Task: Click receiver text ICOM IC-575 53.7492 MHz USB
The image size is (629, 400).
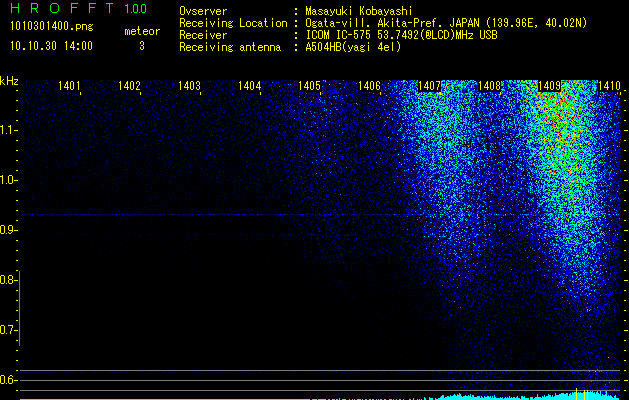Action: click(401, 35)
